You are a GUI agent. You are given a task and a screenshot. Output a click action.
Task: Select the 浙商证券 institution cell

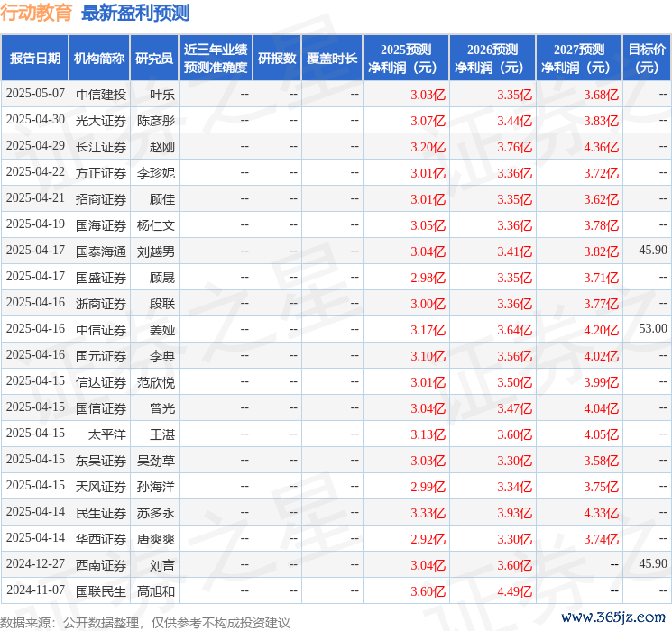[x=101, y=304]
